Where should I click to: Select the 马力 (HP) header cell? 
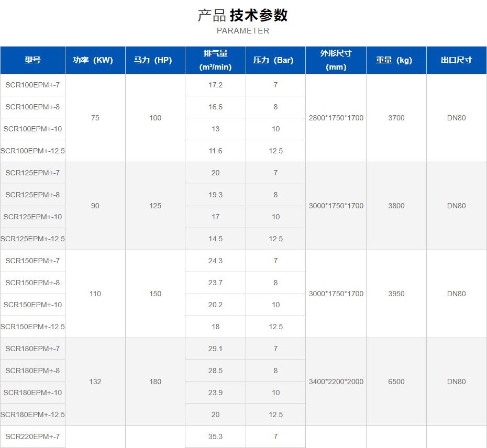pos(155,60)
